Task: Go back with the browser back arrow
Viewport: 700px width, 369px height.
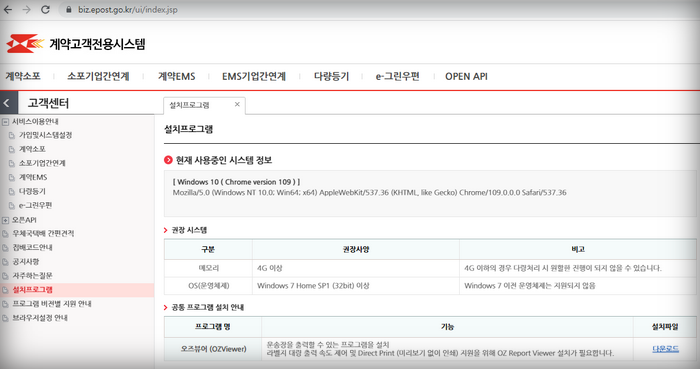Action: click(x=8, y=9)
